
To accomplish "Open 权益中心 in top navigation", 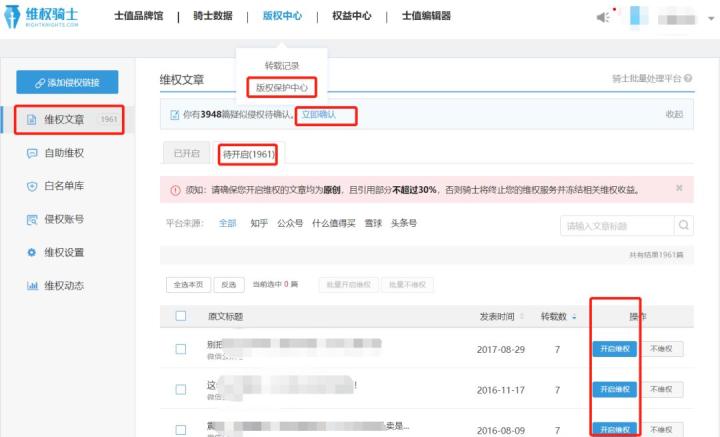I will pyautogui.click(x=352, y=16).
